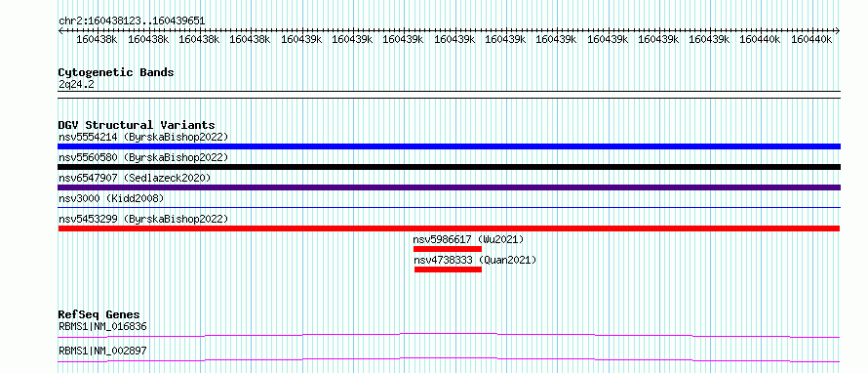Open the RBMS1|NM_002897 gene label
Screen dimensions: 868x373
(102, 351)
